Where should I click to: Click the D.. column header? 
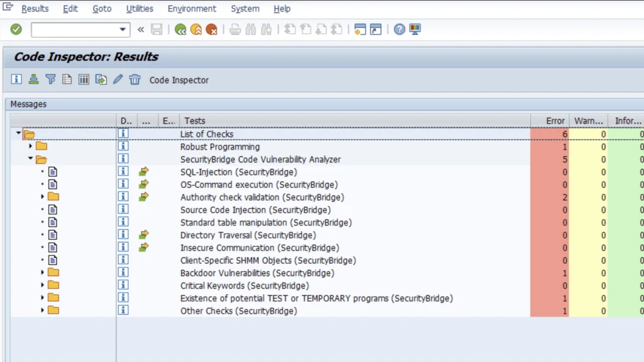click(126, 121)
